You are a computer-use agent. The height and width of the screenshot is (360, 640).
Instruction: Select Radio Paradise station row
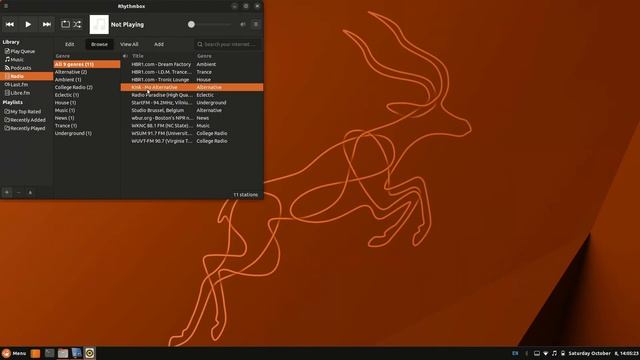[192, 95]
